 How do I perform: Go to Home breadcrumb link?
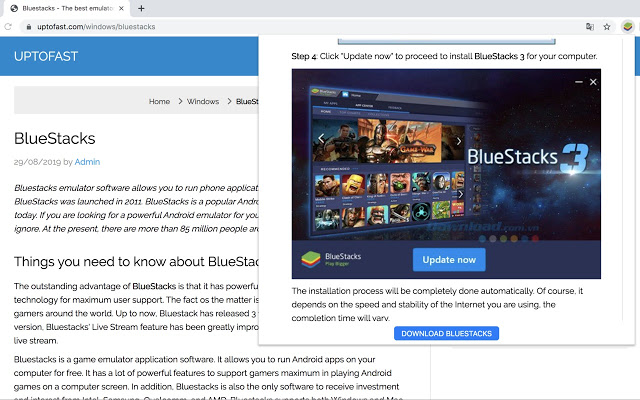coord(159,102)
